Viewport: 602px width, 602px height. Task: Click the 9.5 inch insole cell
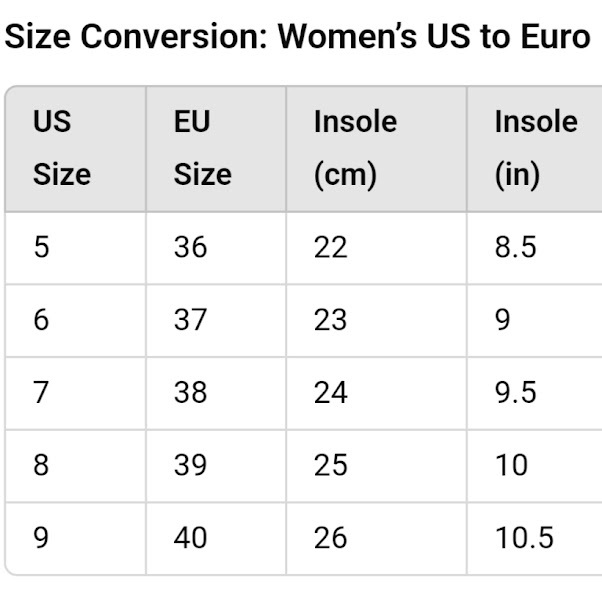click(x=515, y=393)
